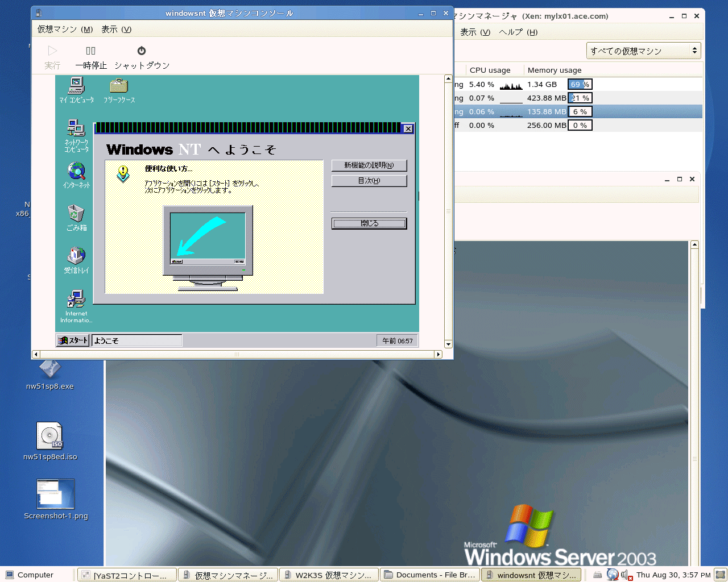This screenshot has width=728, height=582.
Task: Click the 新機能の説明 button
Action: pyautogui.click(x=369, y=165)
